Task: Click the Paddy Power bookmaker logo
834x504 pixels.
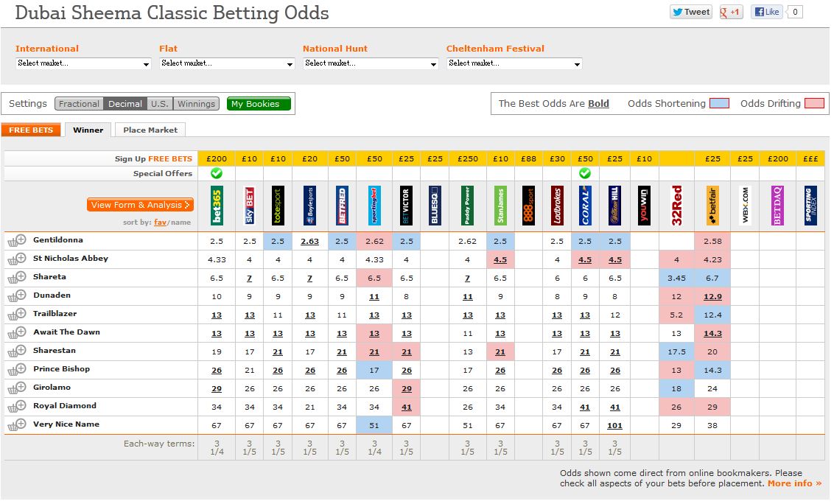Action: 467,206
